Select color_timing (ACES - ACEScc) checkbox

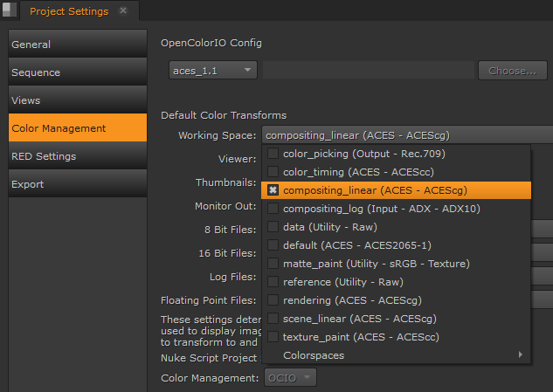tap(273, 172)
